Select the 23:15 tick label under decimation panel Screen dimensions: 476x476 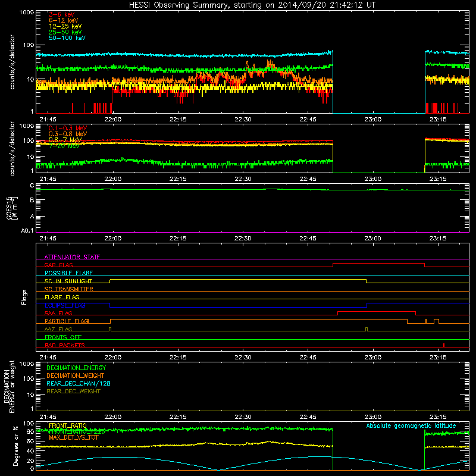click(x=438, y=417)
